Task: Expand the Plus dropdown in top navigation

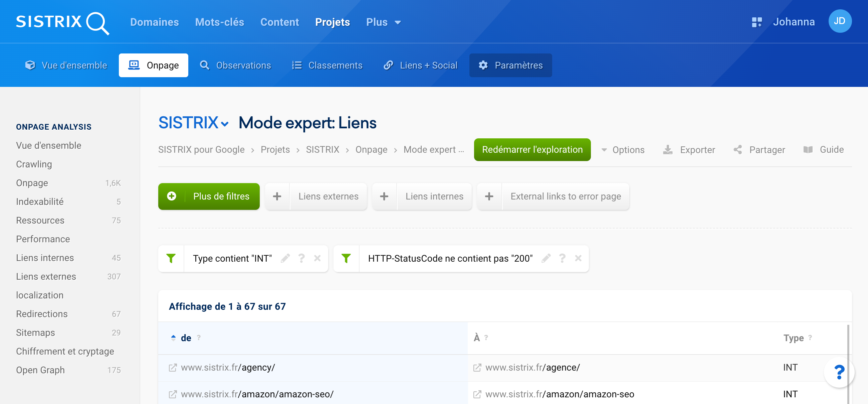Action: pos(398,23)
